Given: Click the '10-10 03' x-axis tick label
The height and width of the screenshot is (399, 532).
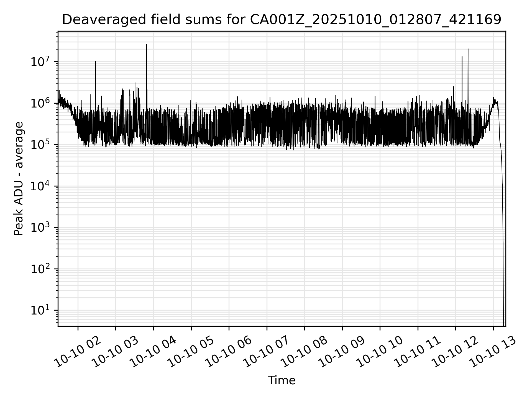Looking at the screenshot, I should [x=115, y=352].
